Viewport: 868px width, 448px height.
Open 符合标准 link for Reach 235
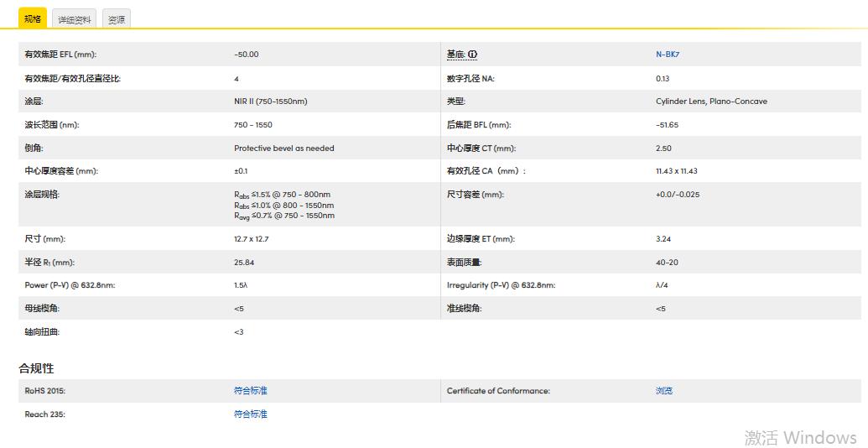250,414
